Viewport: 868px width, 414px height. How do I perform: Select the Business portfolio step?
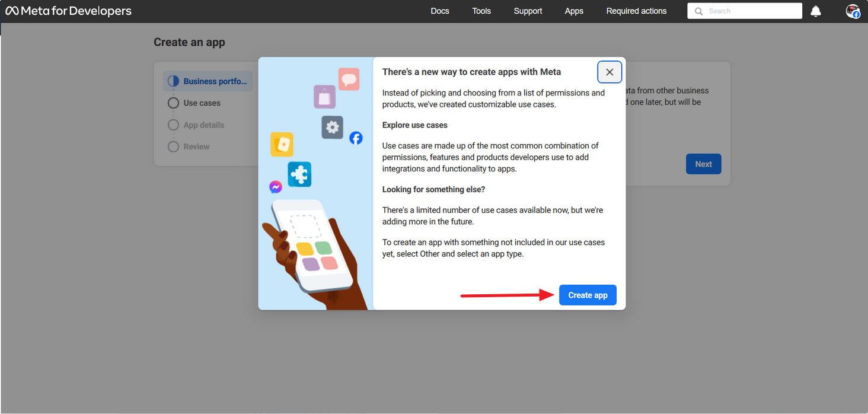point(208,81)
